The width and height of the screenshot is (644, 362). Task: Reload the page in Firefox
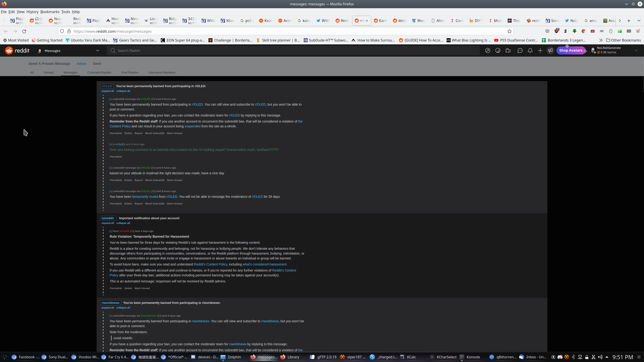(x=24, y=31)
